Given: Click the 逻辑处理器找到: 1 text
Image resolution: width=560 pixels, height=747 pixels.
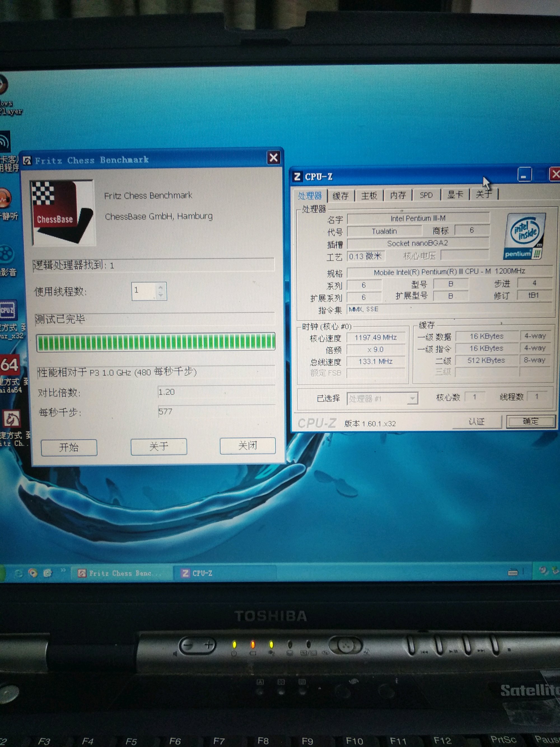Looking at the screenshot, I should point(74,265).
